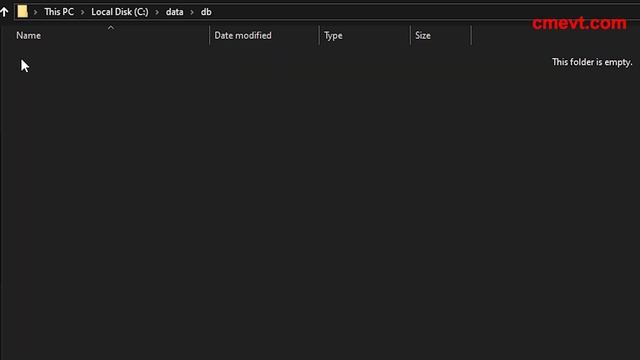
Task: Select db folder breadcrumb segment
Action: (x=206, y=12)
